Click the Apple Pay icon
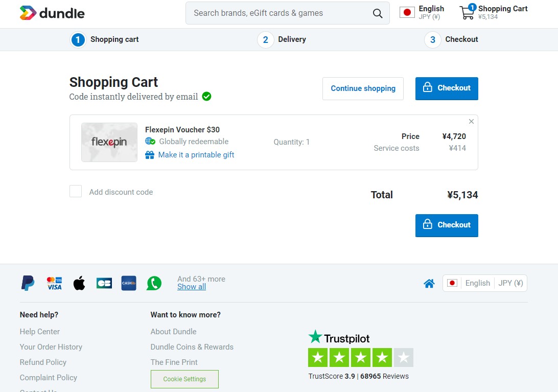 (x=79, y=283)
